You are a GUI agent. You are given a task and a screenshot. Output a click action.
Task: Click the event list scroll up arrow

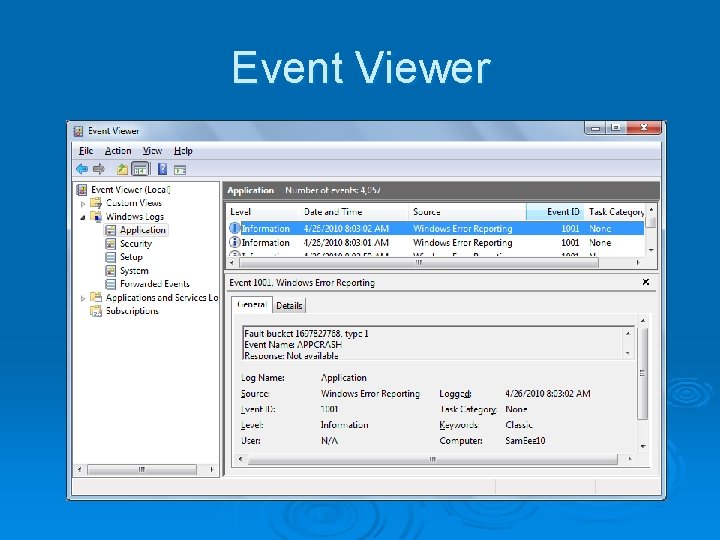651,209
